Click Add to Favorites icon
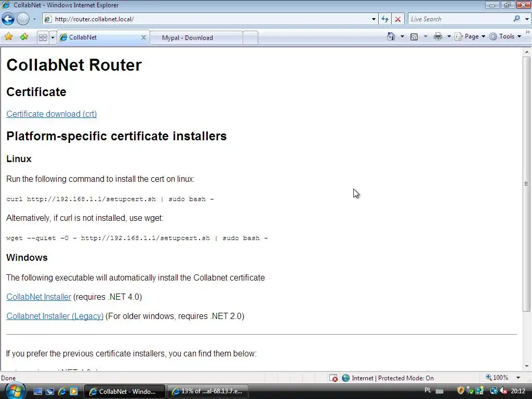Viewport: 532px width, 399px height. point(24,37)
